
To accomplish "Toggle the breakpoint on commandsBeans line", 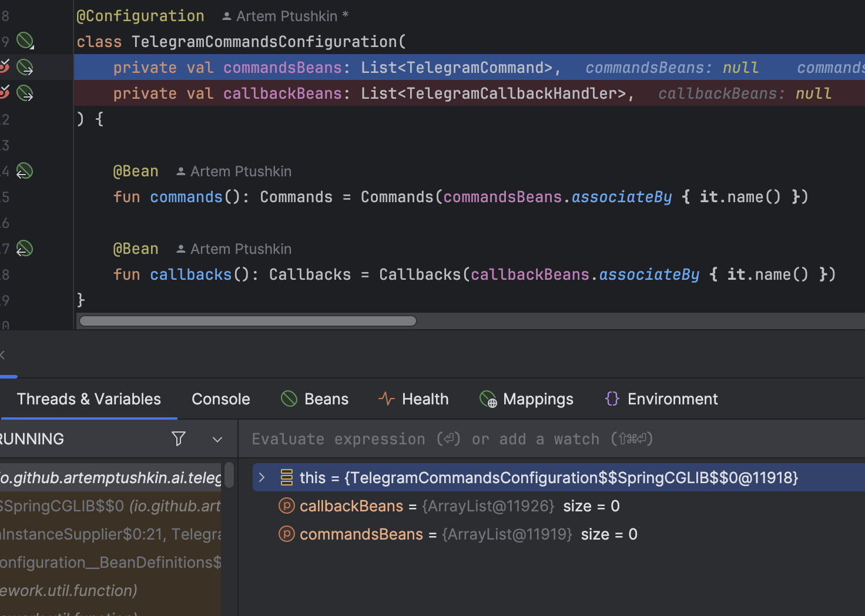I will point(4,66).
